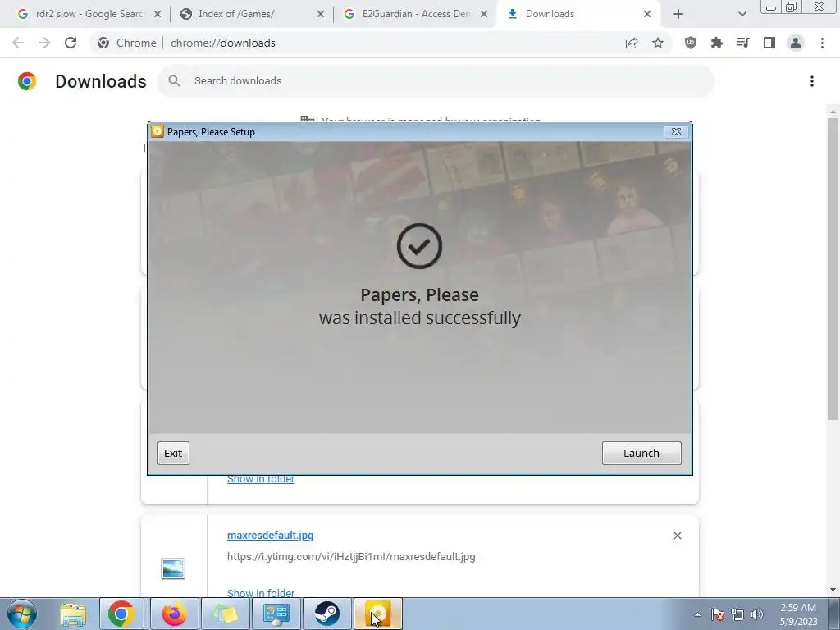This screenshot has width=840, height=630.
Task: Open the Downloads page more actions menu
Action: tap(812, 81)
